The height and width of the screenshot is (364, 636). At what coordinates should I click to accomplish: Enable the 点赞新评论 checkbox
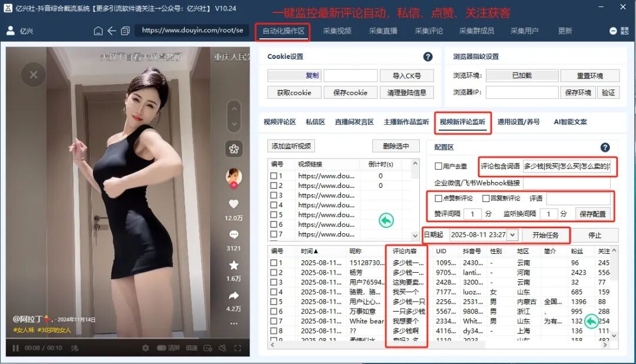tap(438, 198)
